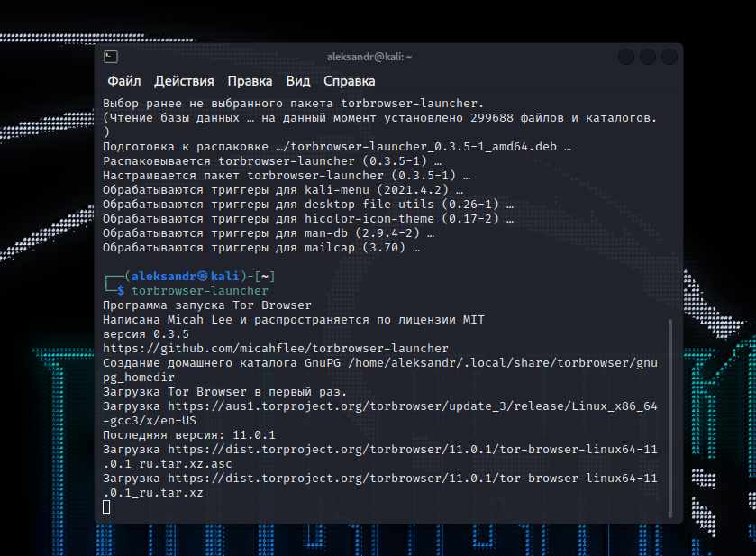This screenshot has width=756, height=556.
Task: Click the aleksandr@kali titlebar text
Action: (x=369, y=56)
